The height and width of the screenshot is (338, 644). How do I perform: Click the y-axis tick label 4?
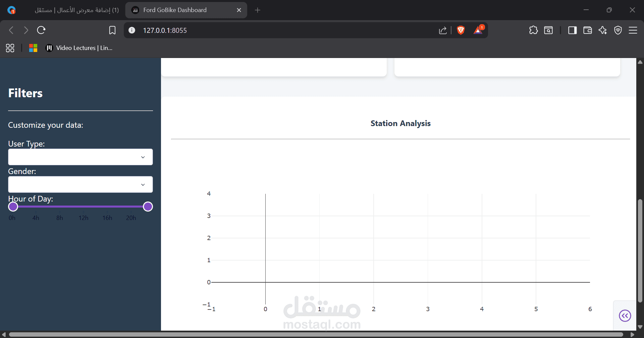click(x=209, y=193)
